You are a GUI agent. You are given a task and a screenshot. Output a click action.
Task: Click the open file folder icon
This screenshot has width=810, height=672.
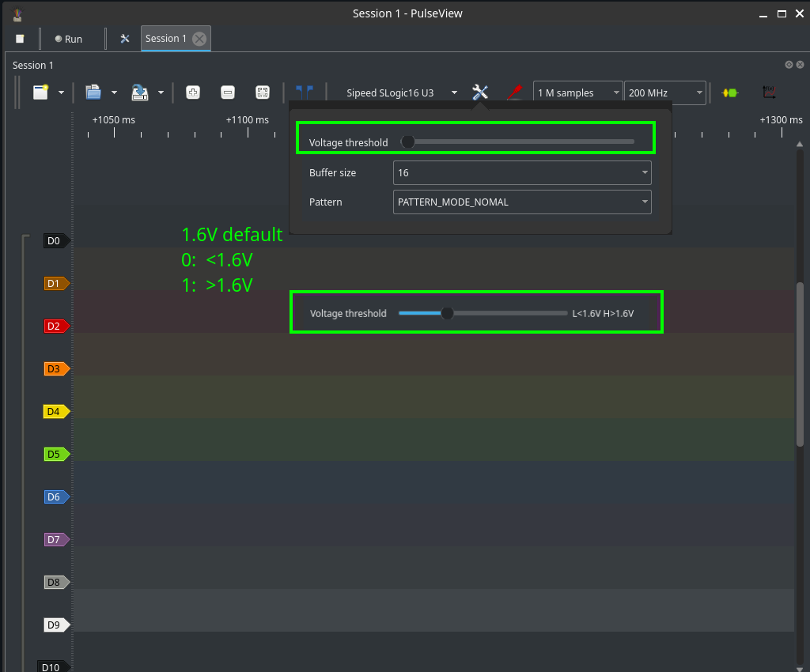click(x=93, y=92)
